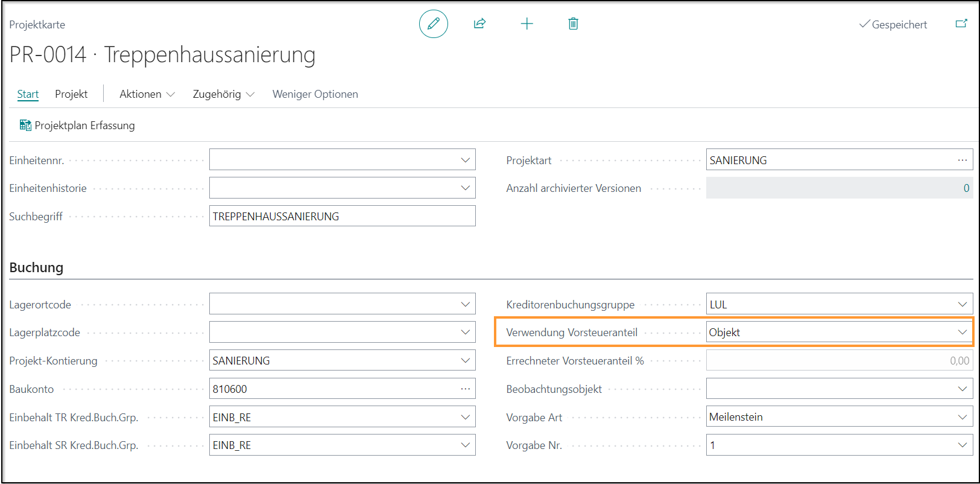Open the page in a new window icon
This screenshot has width=980, height=484.
point(961,24)
